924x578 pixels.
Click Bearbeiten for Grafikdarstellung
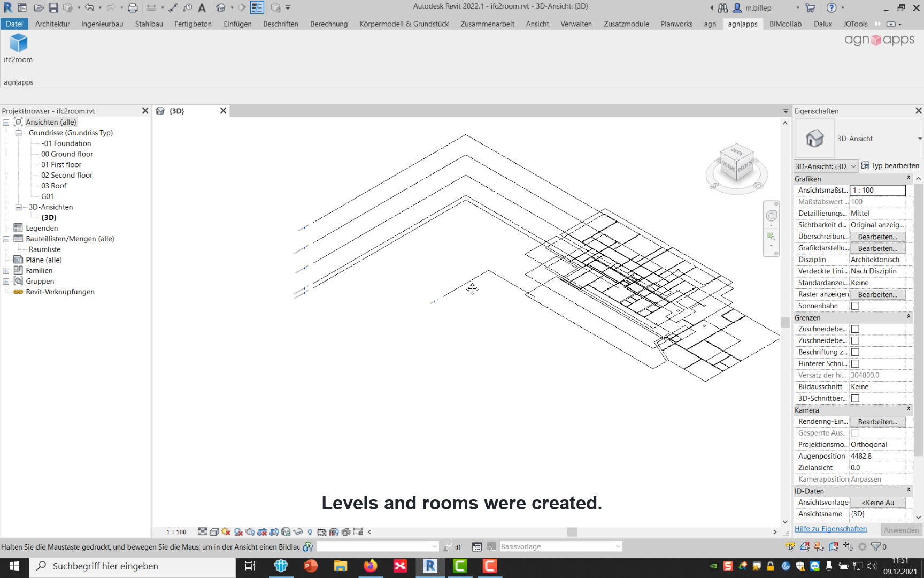coord(877,248)
